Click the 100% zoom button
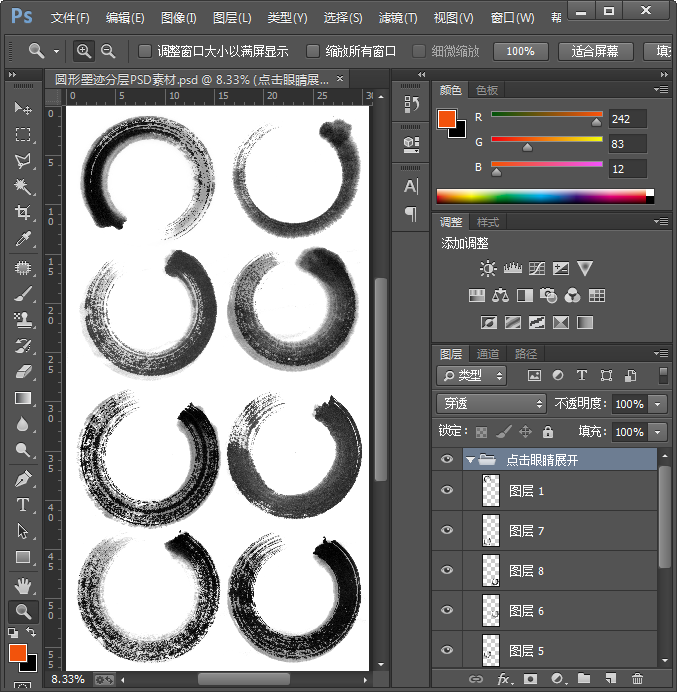 [520, 51]
